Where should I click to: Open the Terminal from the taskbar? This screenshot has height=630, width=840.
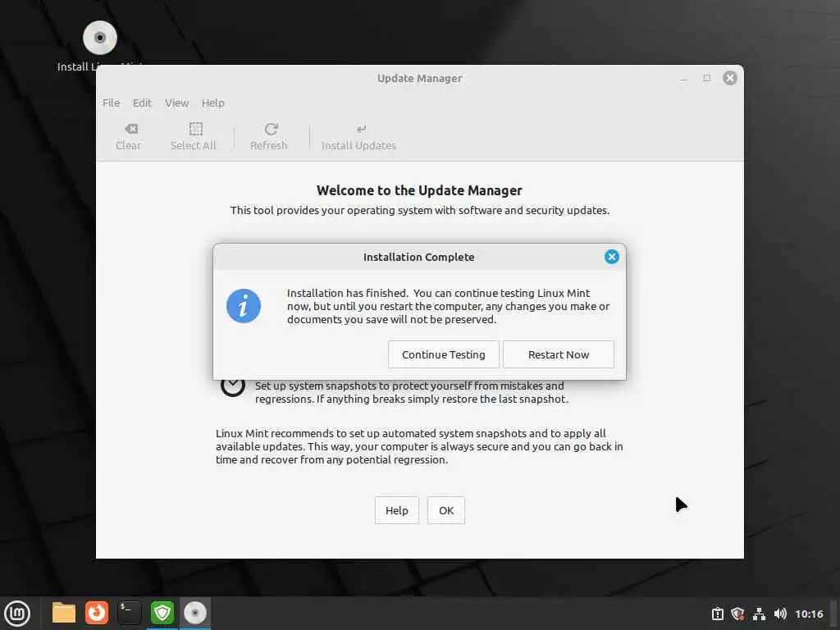click(130, 613)
